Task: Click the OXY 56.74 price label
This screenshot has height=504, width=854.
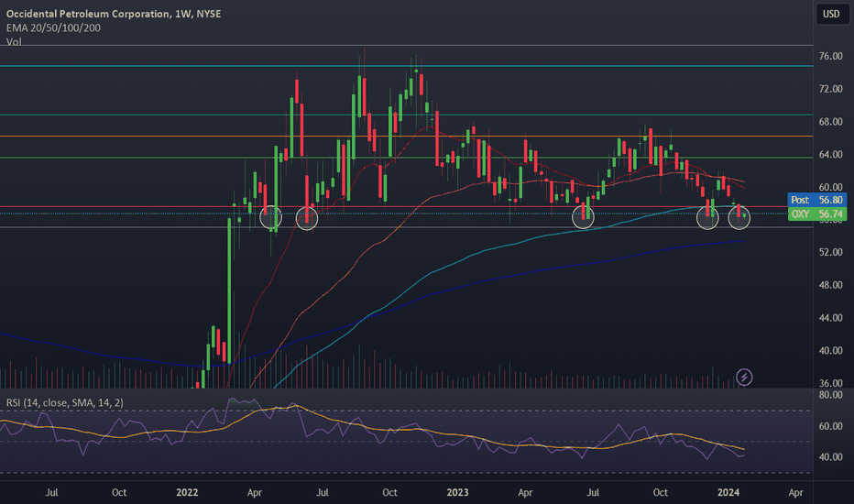Action: pos(817,214)
